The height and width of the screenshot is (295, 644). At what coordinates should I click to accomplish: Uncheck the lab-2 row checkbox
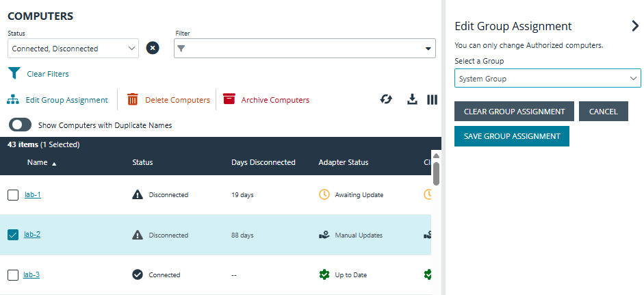coord(13,235)
